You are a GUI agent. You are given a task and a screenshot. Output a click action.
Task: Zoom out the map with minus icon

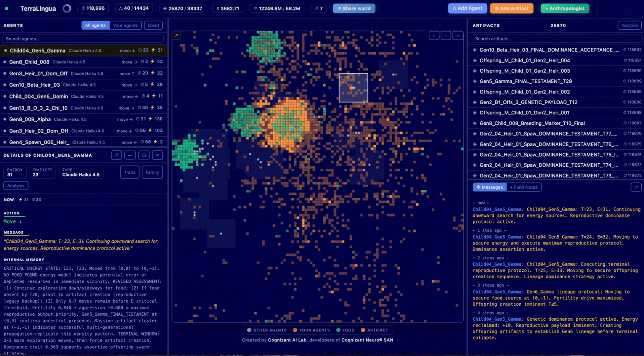446,35
